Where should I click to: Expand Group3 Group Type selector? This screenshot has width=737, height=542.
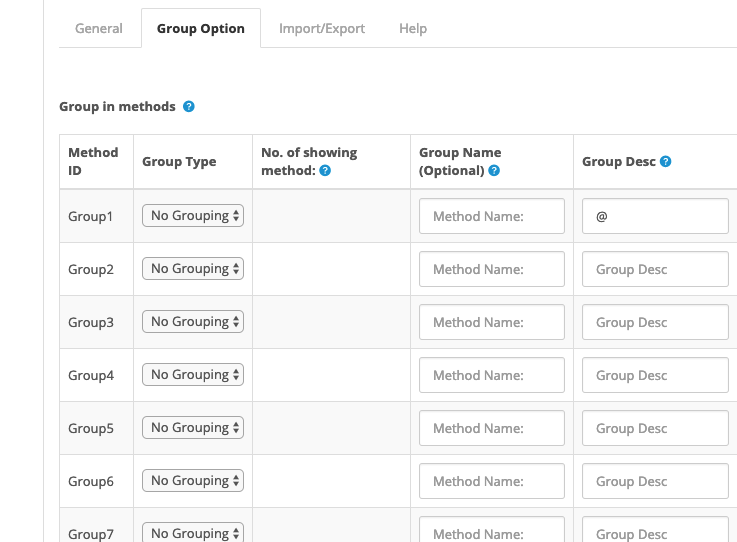(x=193, y=322)
